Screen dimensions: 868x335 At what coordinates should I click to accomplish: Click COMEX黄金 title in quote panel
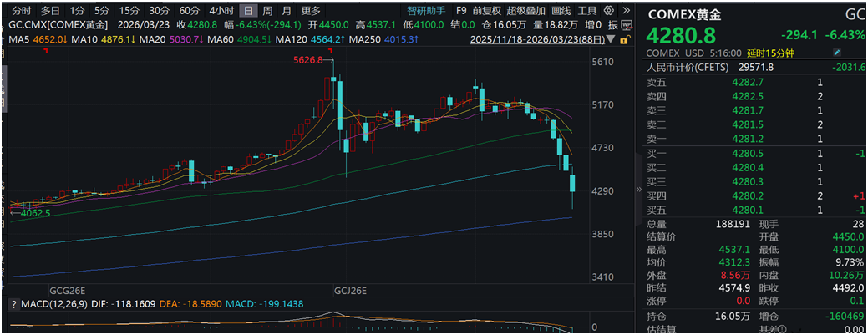point(684,14)
